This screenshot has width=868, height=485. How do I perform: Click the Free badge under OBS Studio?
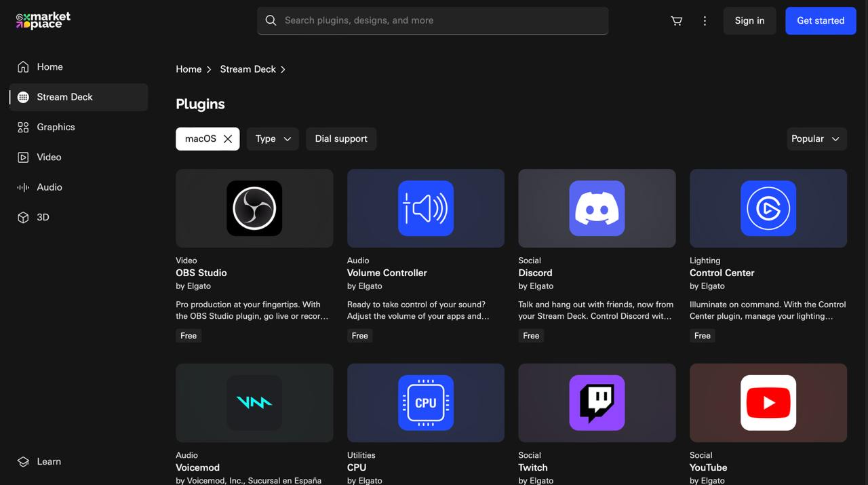pyautogui.click(x=189, y=336)
